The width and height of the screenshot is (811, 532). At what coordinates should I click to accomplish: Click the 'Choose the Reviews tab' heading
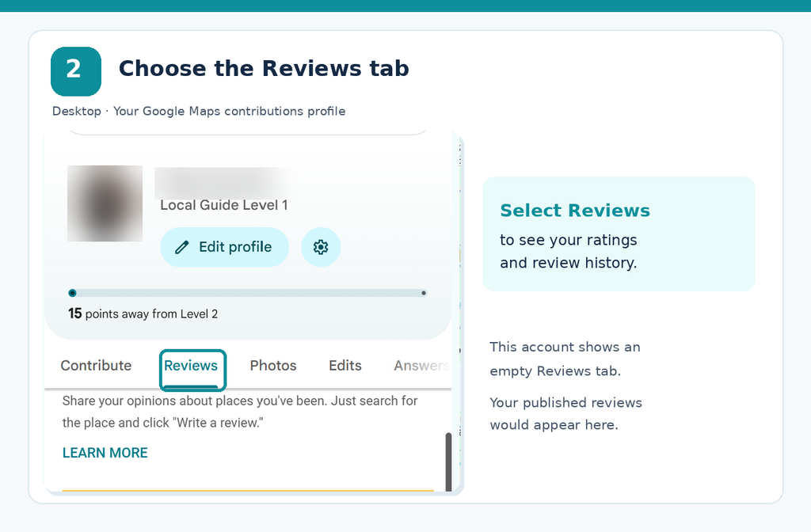[264, 69]
